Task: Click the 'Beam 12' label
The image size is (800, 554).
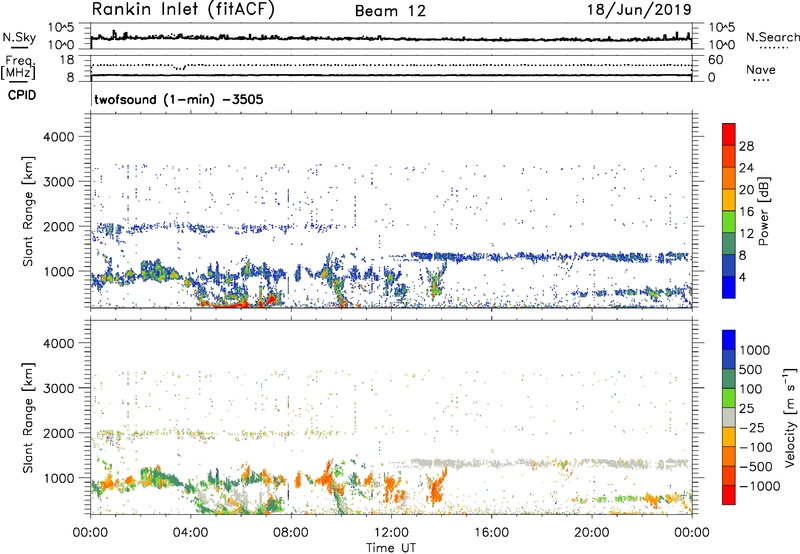Action: [x=390, y=11]
